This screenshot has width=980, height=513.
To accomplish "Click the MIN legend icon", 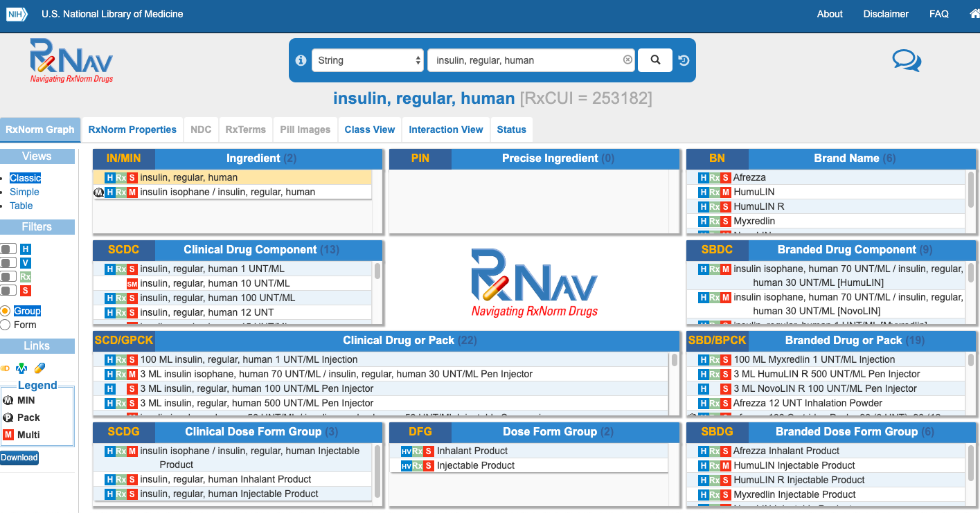I will pos(8,400).
